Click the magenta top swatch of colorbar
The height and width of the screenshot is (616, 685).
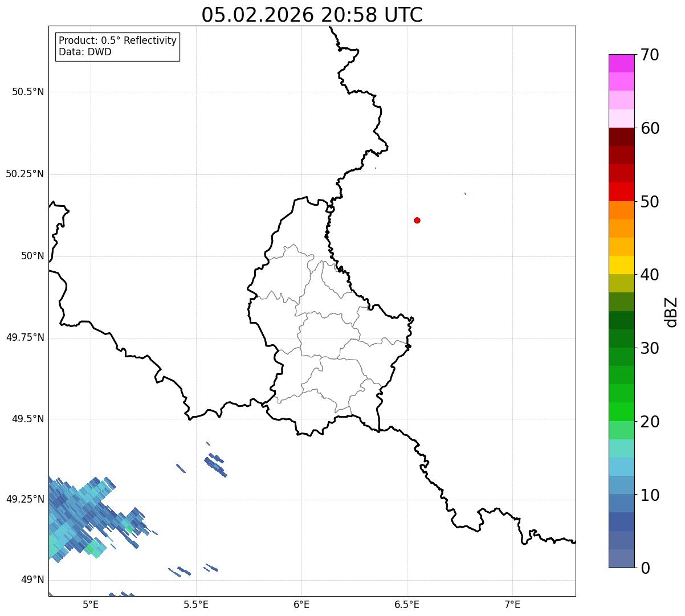(621, 63)
